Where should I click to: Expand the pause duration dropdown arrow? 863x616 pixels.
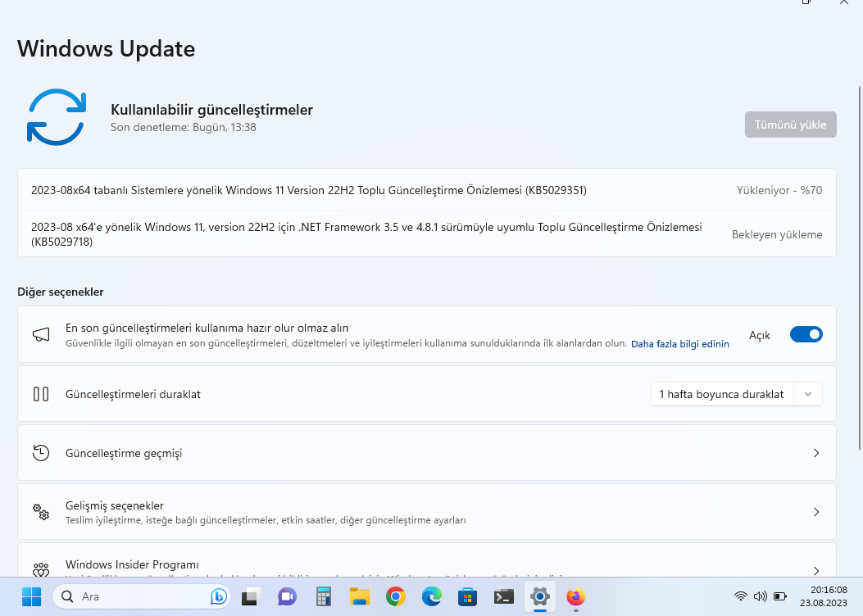808,394
